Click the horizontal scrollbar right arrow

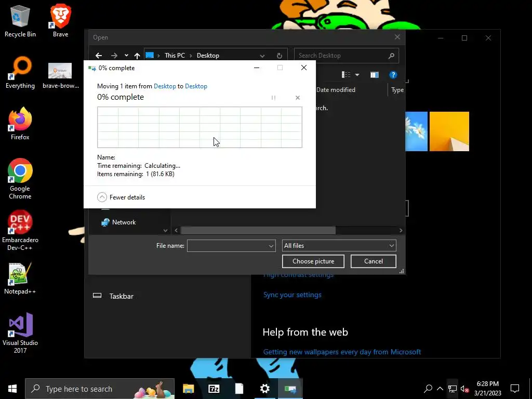pos(401,230)
